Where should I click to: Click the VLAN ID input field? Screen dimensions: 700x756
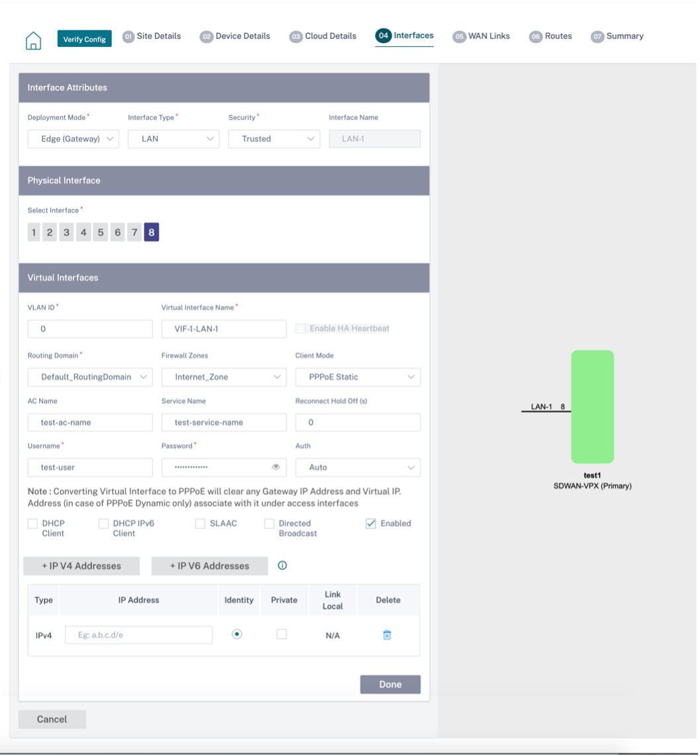(x=90, y=329)
